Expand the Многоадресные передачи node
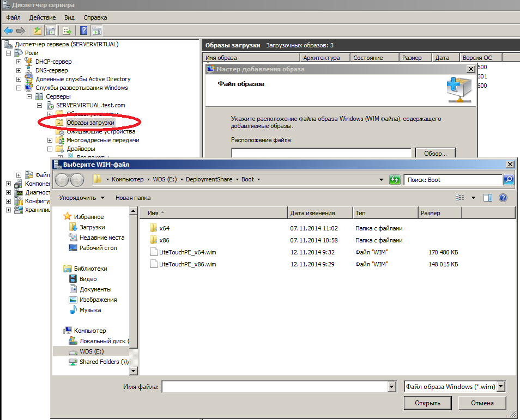The width and height of the screenshot is (520, 420). pos(50,140)
